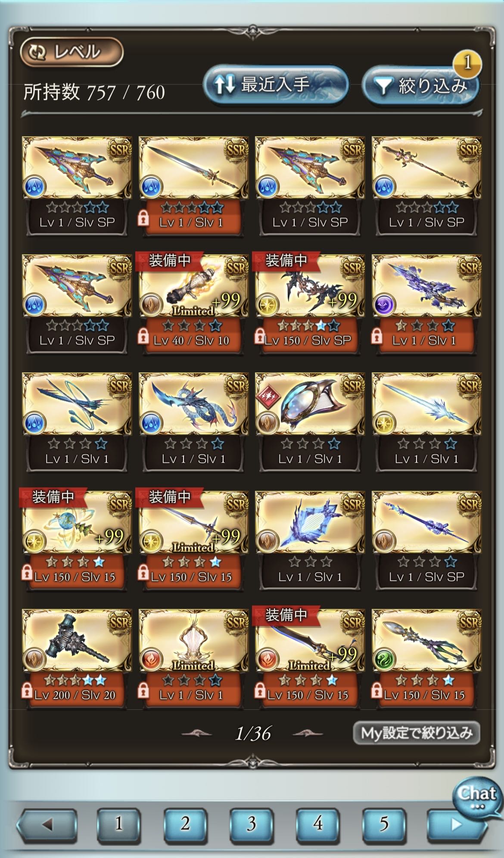Advance with the right arrow page button
The height and width of the screenshot is (858, 504).
(x=456, y=824)
